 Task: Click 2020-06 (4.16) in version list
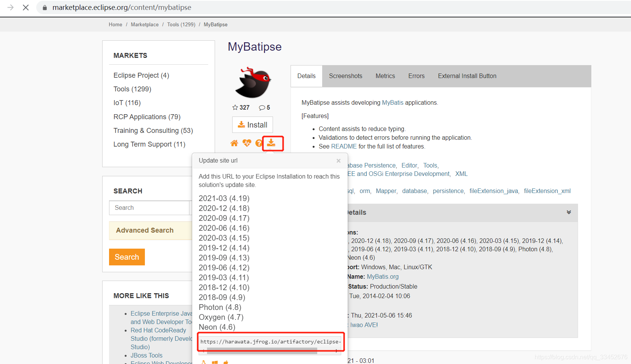point(224,228)
